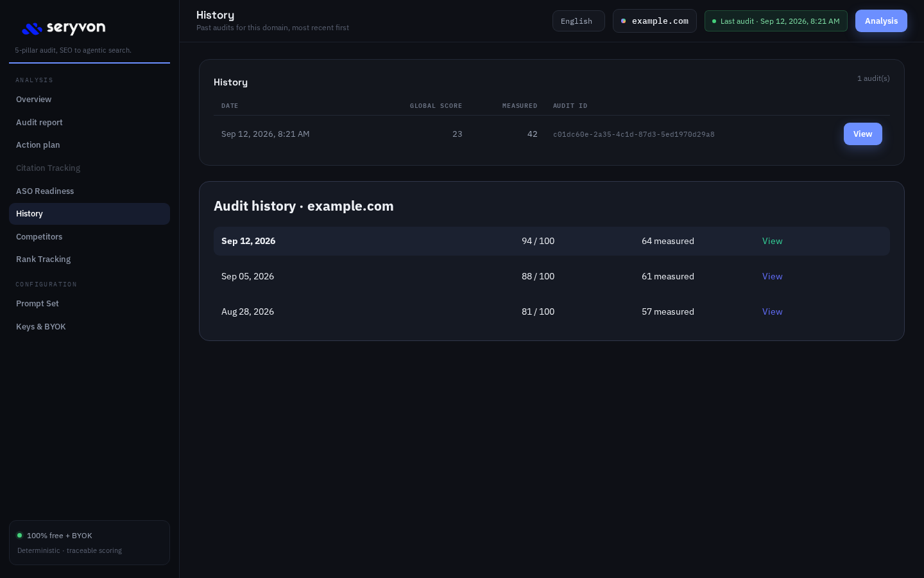Viewport: 924px width, 578px height.
Task: Click the 57 measured value
Action: (x=668, y=312)
